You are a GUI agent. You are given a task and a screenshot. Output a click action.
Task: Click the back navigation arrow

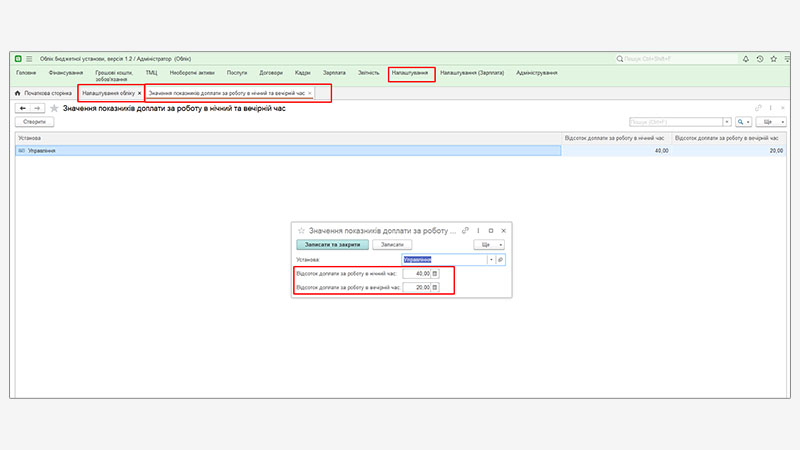[x=22, y=108]
